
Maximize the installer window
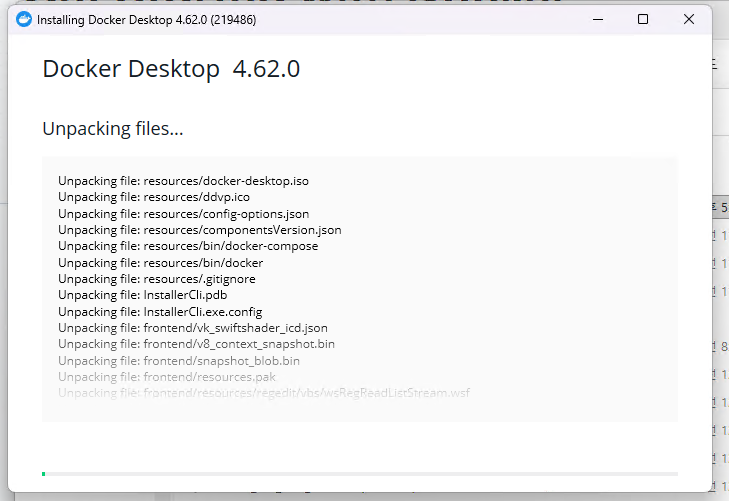click(x=643, y=20)
